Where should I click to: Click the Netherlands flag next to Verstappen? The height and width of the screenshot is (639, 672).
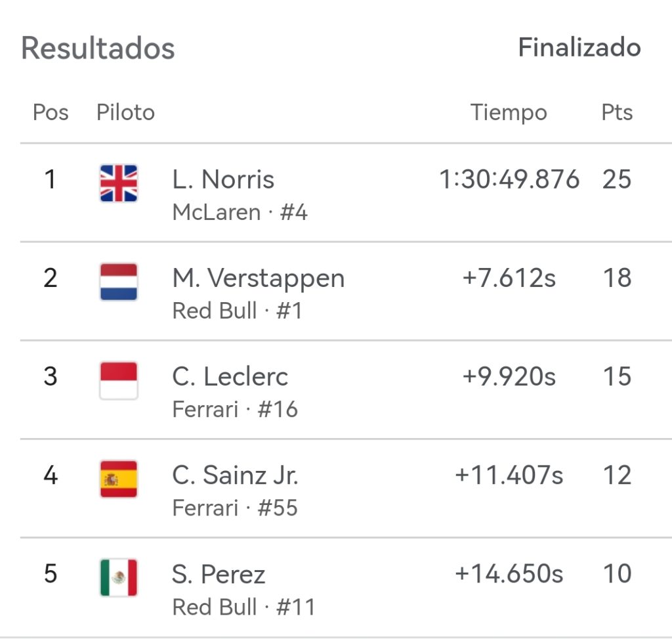(119, 282)
